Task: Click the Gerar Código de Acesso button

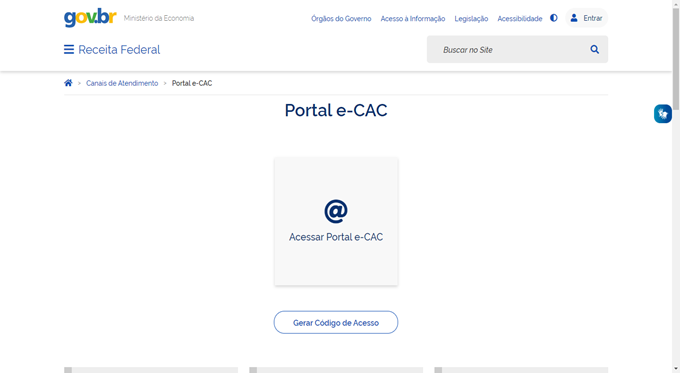Action: coord(336,322)
